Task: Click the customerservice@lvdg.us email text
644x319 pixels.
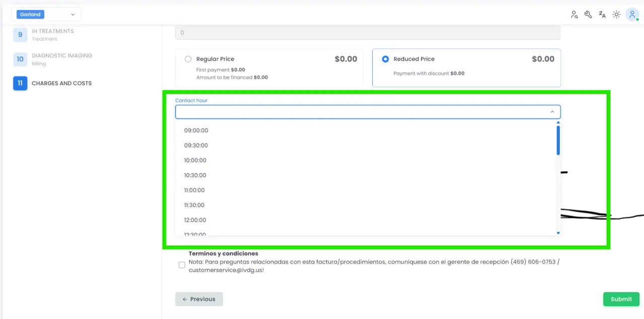Action: 226,270
